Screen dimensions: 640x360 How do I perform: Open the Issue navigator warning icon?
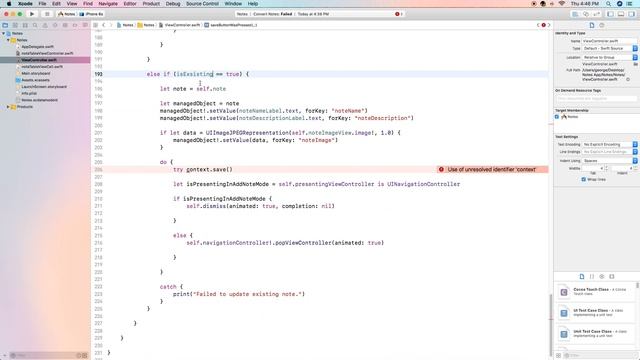pos(45,25)
